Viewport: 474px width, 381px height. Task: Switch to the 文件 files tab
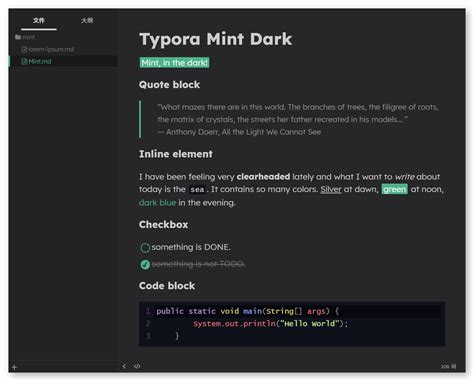pyautogui.click(x=39, y=20)
